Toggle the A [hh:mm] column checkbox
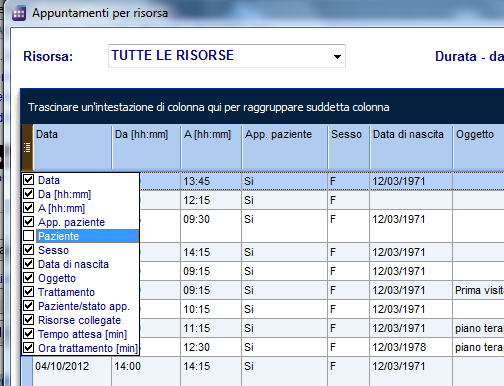 coord(29,208)
